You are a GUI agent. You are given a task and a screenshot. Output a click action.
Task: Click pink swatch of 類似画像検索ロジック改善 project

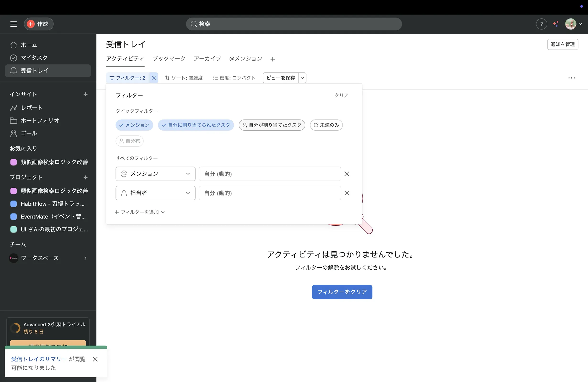pyautogui.click(x=14, y=191)
